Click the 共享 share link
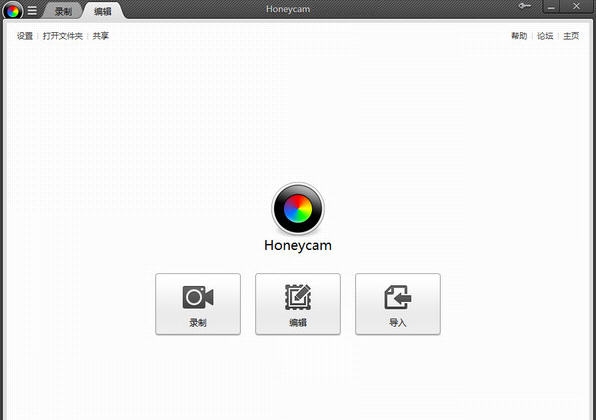The height and width of the screenshot is (420, 596). click(x=101, y=36)
